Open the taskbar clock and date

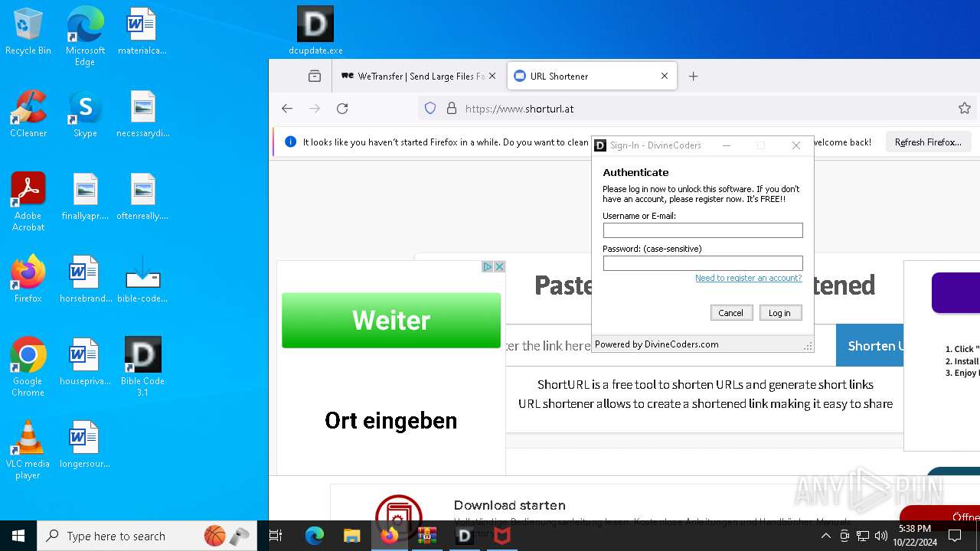(x=915, y=536)
